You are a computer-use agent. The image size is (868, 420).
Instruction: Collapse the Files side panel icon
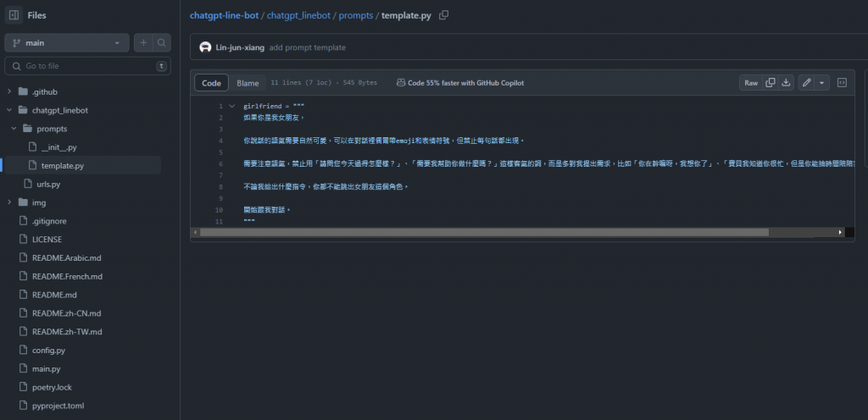(x=14, y=15)
